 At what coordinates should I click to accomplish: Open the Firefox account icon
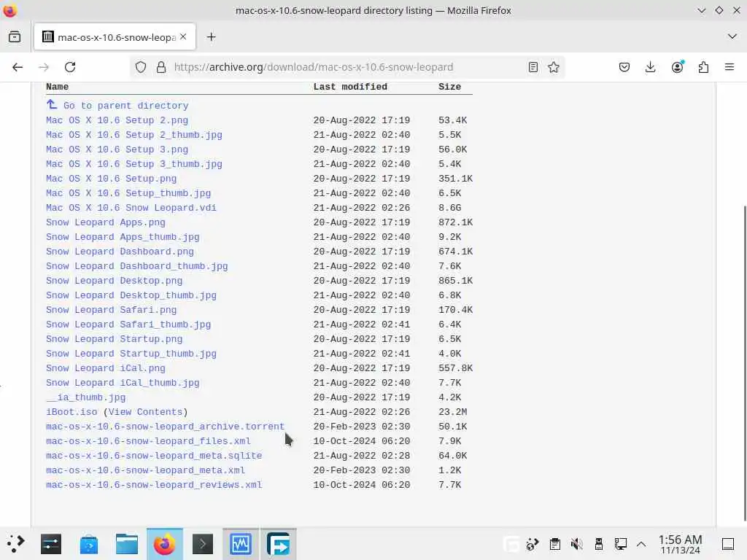[677, 67]
